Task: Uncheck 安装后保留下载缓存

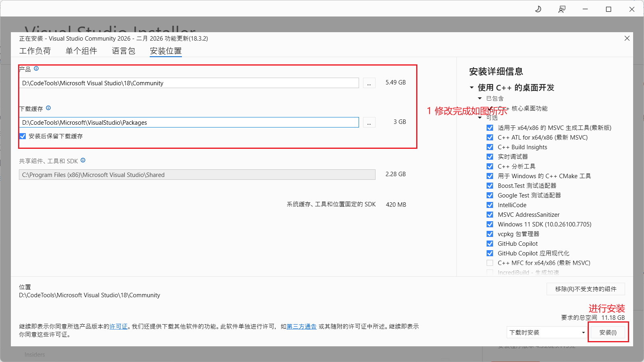Action: tap(23, 136)
